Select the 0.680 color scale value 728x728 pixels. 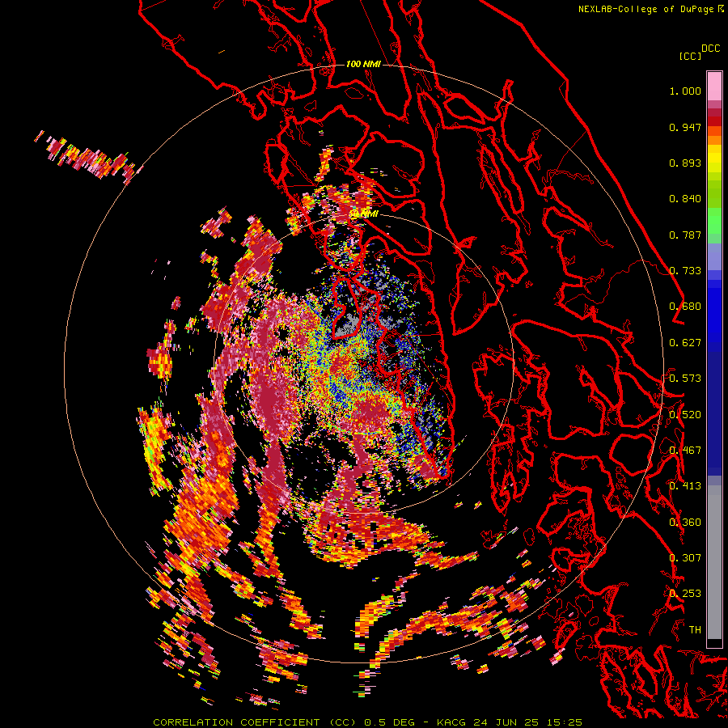point(685,307)
